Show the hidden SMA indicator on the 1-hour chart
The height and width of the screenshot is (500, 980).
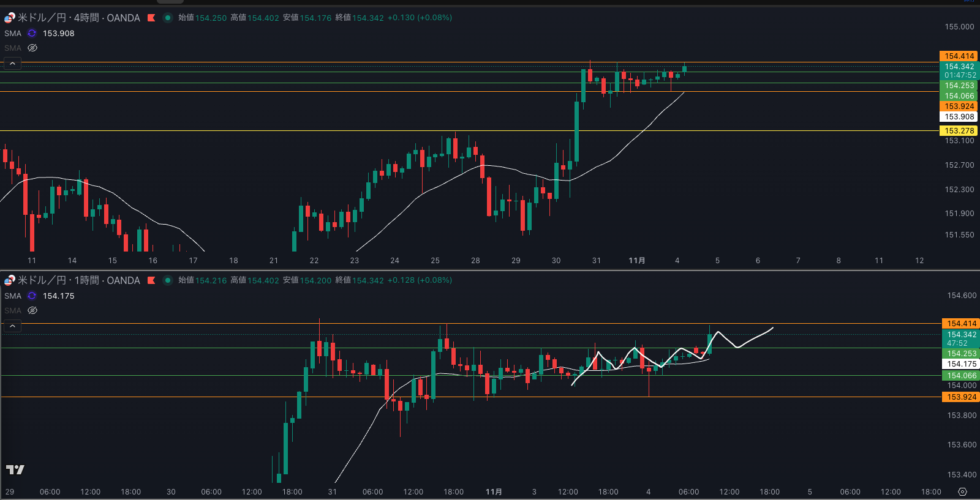(x=32, y=310)
